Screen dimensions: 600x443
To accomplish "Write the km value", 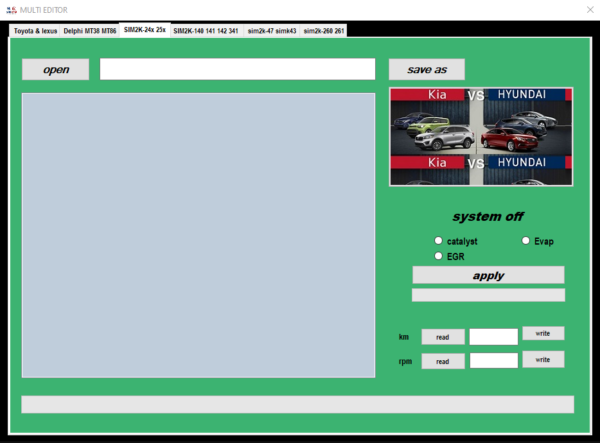I will pos(543,333).
